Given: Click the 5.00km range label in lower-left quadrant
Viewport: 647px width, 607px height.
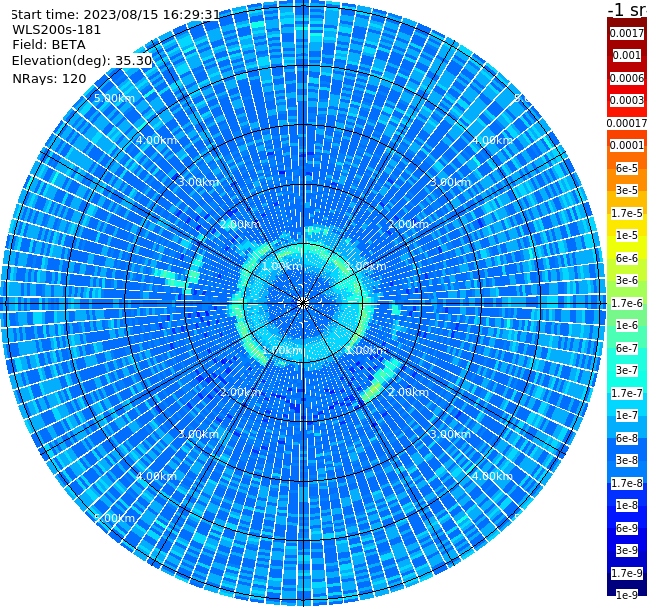Looking at the screenshot, I should point(114,518).
